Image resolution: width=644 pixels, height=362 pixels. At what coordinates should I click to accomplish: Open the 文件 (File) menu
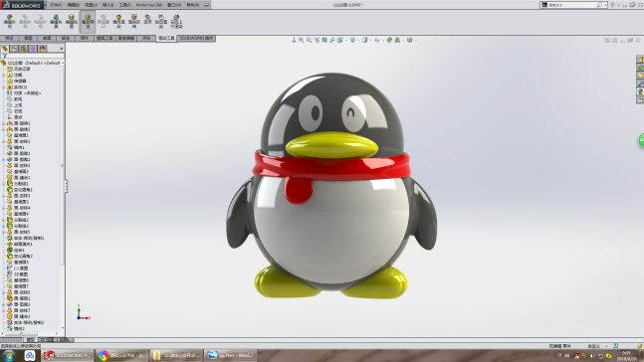tap(56, 5)
